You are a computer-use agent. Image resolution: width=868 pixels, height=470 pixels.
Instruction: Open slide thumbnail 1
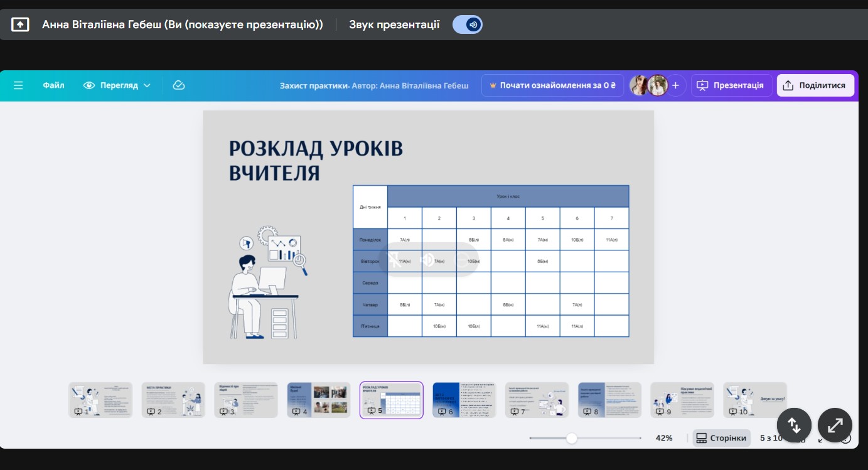pos(100,400)
